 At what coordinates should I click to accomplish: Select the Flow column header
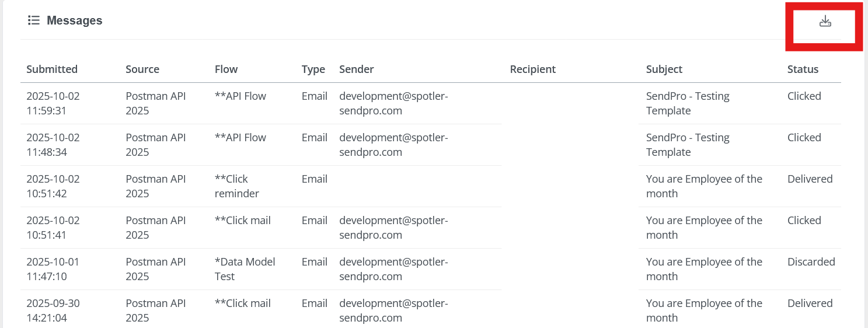(x=226, y=69)
